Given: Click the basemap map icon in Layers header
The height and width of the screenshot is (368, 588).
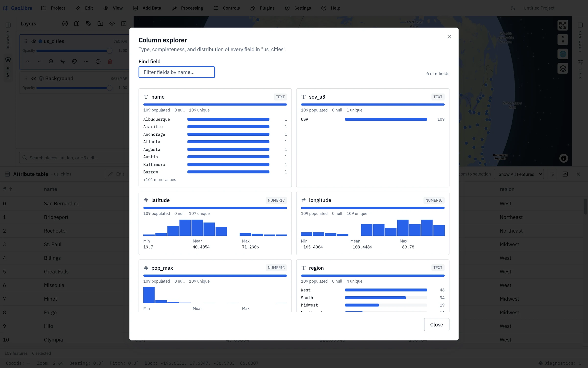Looking at the screenshot, I should tap(77, 24).
